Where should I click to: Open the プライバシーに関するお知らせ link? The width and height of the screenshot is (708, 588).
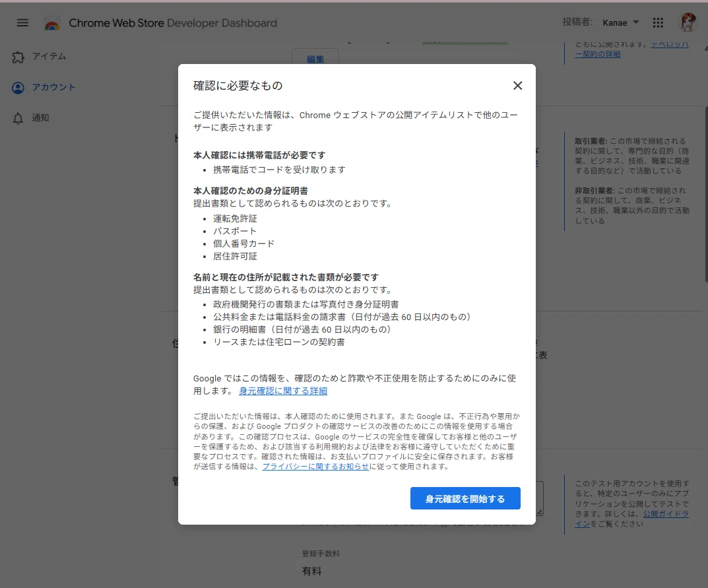pos(315,467)
